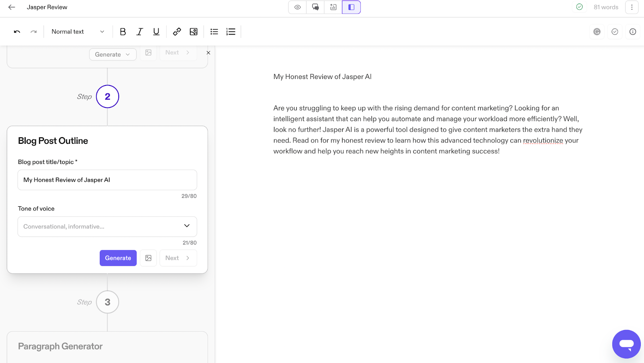Open the chat support bubble
The height and width of the screenshot is (363, 644).
(626, 344)
